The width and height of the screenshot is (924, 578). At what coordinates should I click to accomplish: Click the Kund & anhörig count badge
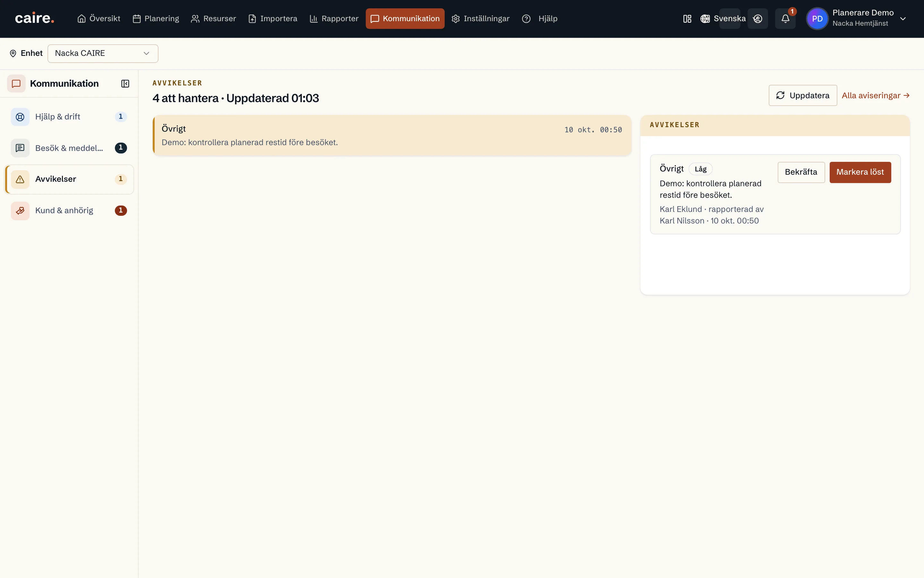click(x=121, y=211)
